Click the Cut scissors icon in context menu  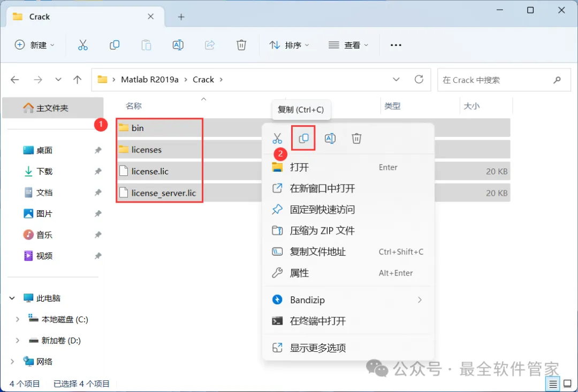click(277, 139)
